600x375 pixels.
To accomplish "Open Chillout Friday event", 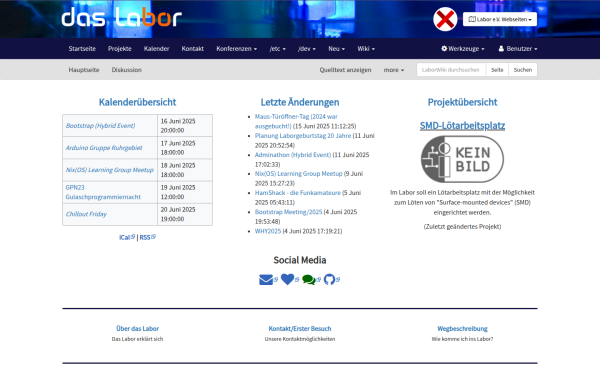I will [86, 214].
